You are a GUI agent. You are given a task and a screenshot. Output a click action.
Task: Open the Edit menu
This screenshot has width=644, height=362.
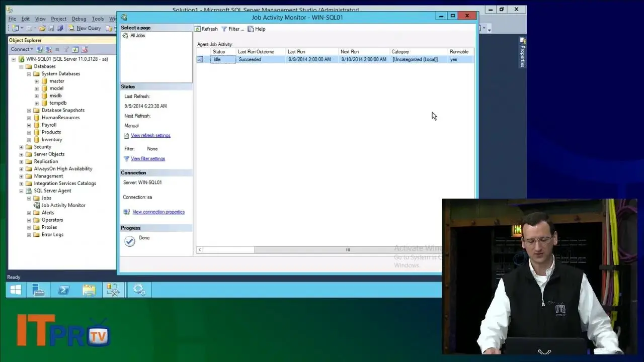[25, 19]
